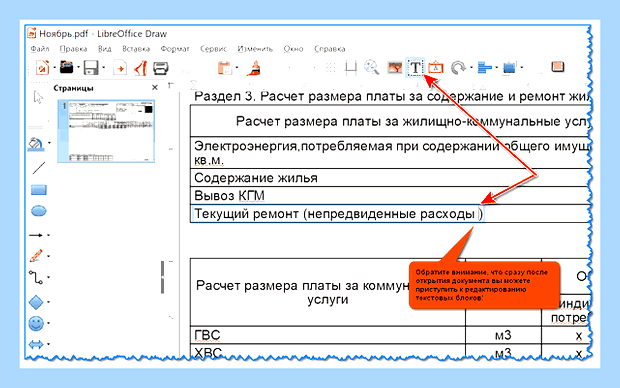Open the Правка menu
620x388 pixels.
tap(73, 49)
